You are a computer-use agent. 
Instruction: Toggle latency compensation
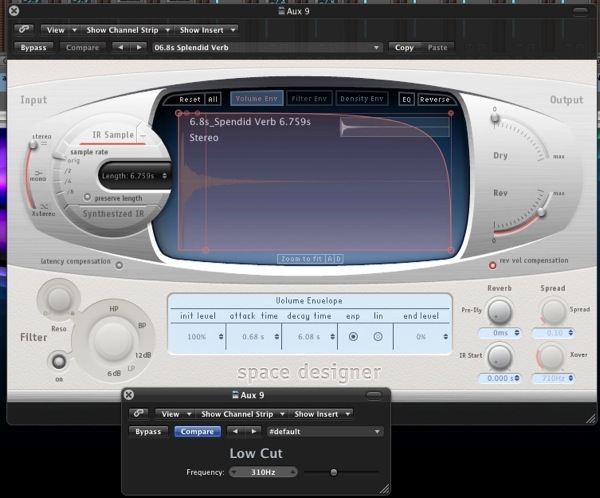(x=119, y=265)
